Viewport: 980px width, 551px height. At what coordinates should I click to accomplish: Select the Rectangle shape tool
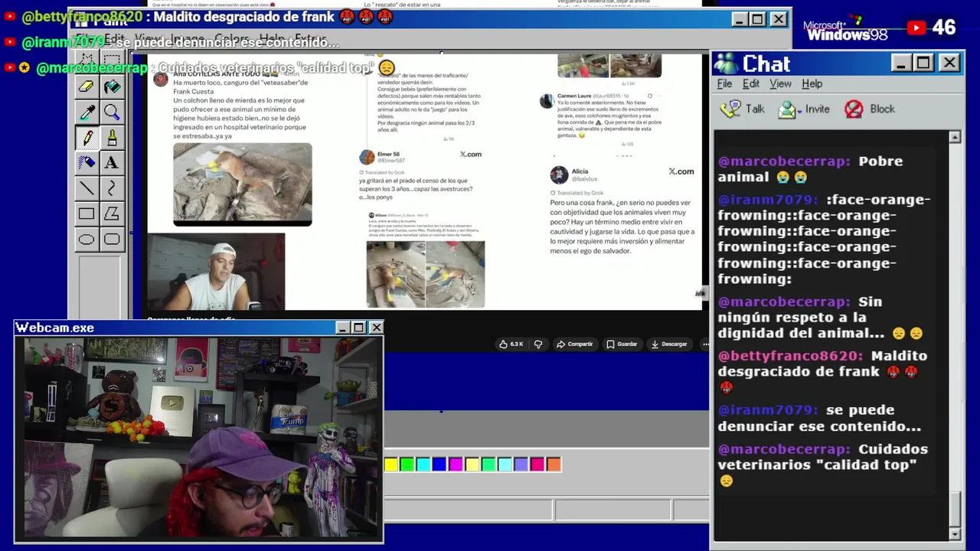click(x=87, y=214)
